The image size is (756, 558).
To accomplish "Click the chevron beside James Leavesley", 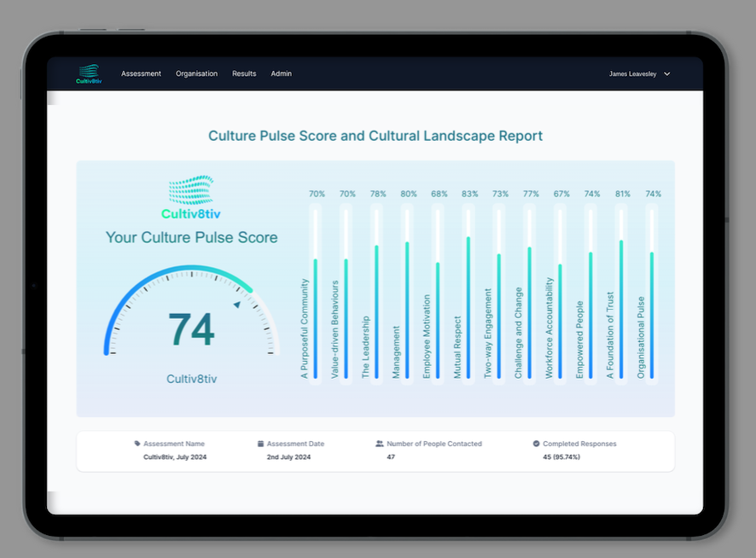I will coord(666,73).
